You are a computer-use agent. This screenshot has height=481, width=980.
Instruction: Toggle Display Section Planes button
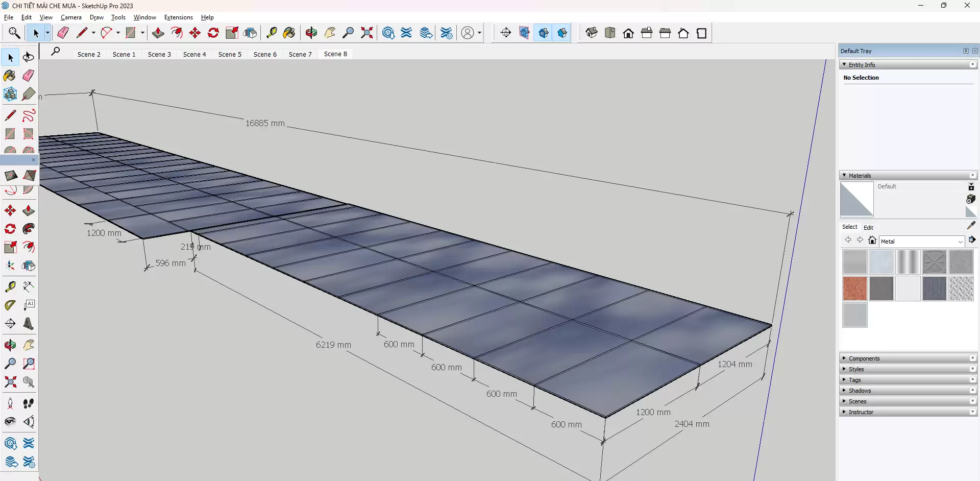pyautogui.click(x=524, y=33)
